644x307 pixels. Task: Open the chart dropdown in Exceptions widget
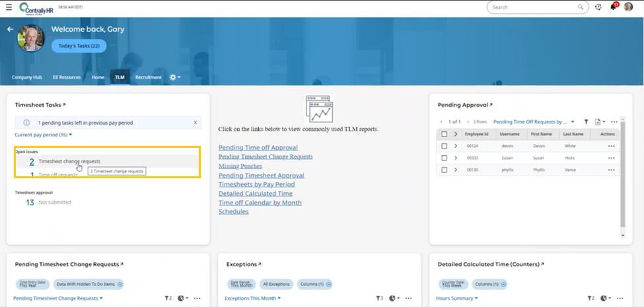click(394, 298)
